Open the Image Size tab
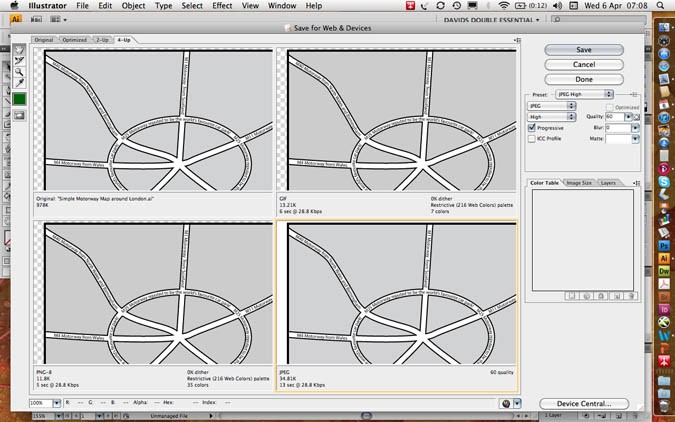The image size is (675, 422). point(579,183)
